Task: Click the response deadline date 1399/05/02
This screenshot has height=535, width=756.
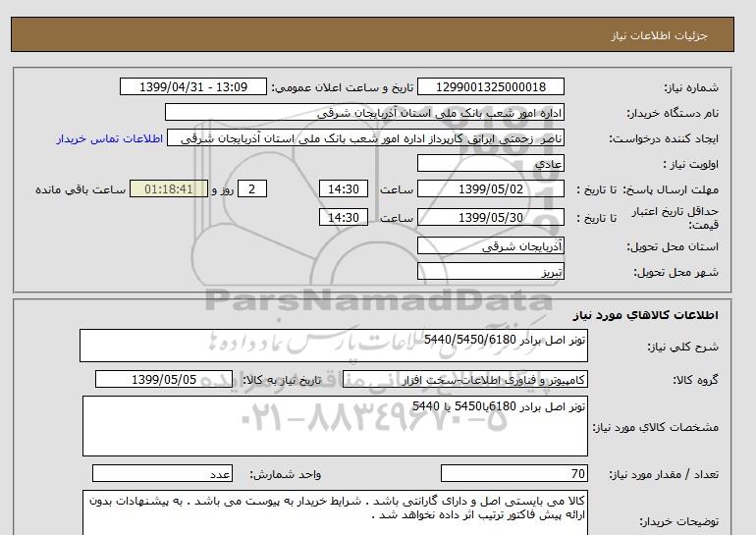Action: tap(490, 188)
